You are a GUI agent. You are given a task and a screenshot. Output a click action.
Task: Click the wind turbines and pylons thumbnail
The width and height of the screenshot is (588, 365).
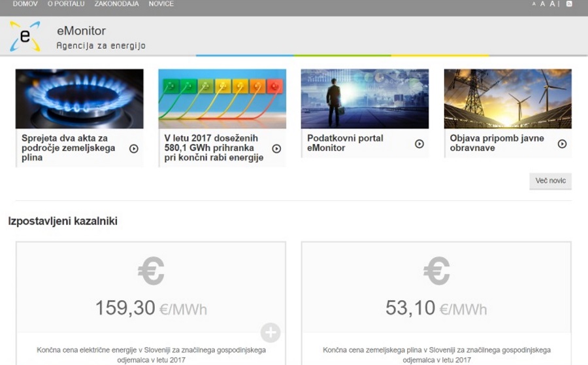point(508,99)
